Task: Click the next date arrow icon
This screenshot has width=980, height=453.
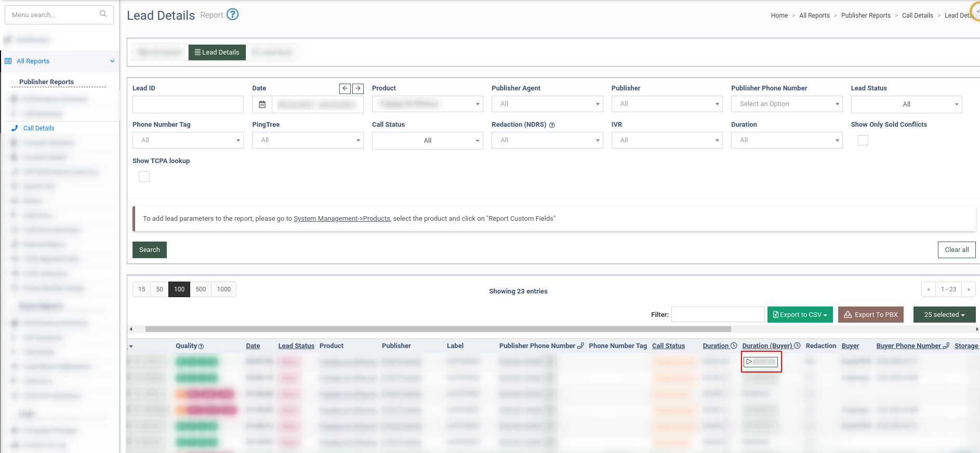Action: [358, 88]
